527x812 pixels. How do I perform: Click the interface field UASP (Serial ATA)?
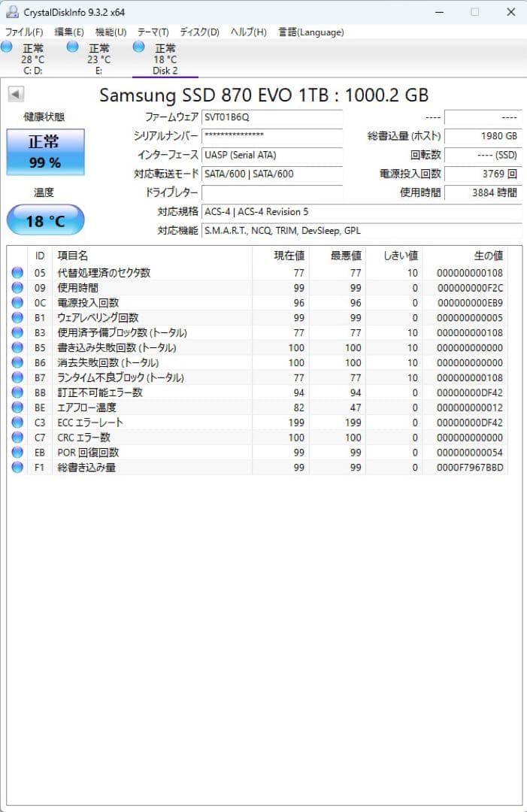[x=272, y=155]
